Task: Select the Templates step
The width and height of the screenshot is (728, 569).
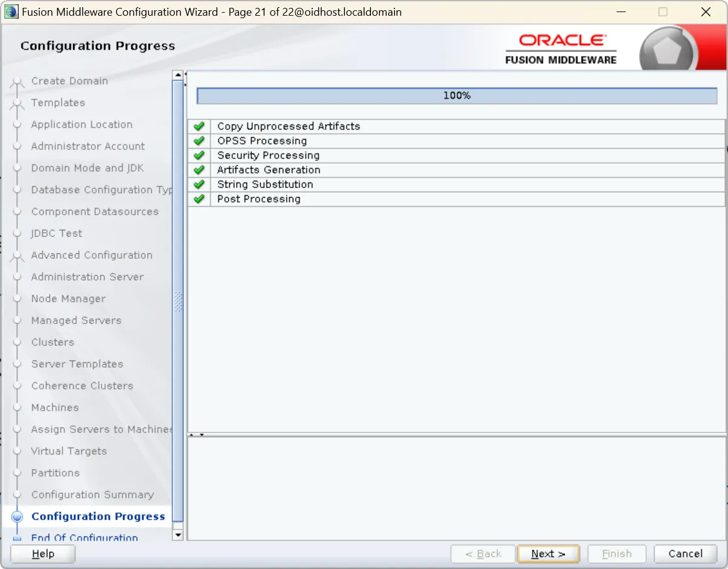Action: point(58,103)
